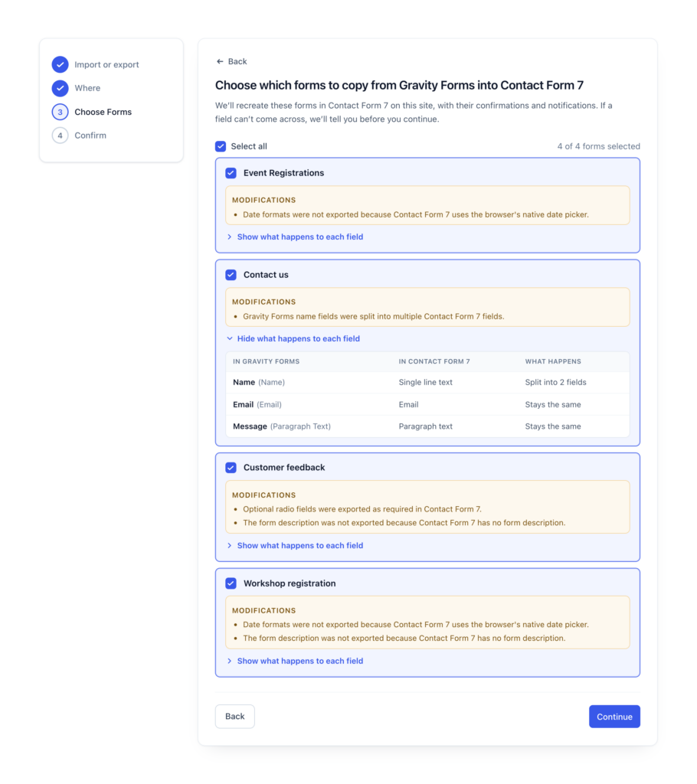Screen dimensions: 697x784
Task: Toggle the Select all checkbox
Action: [x=221, y=146]
